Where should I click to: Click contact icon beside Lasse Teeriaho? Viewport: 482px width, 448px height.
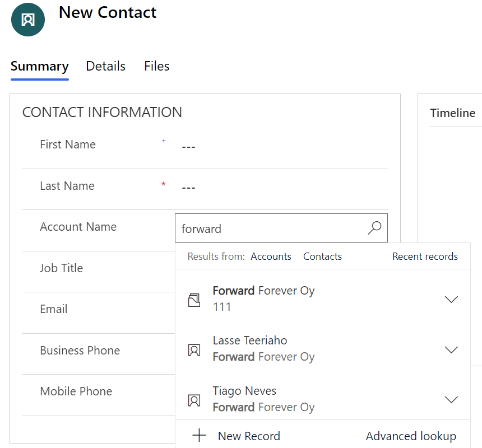[x=194, y=350]
